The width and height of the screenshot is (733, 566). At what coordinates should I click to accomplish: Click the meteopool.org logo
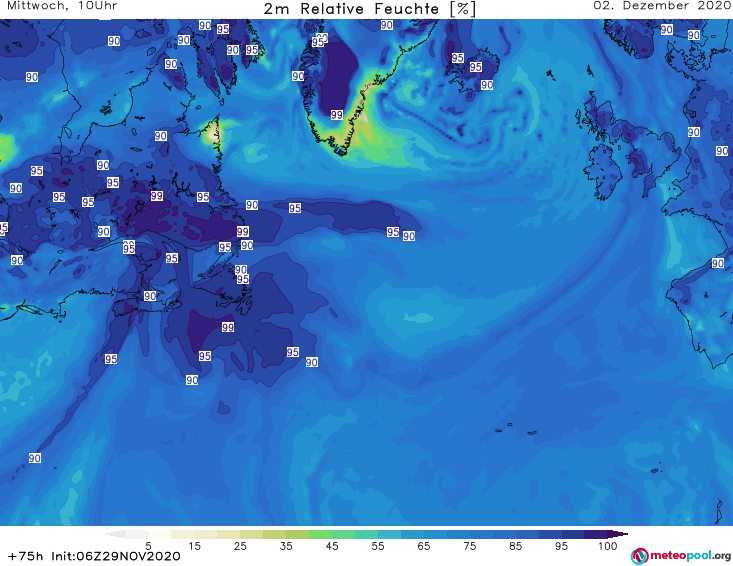point(681,556)
